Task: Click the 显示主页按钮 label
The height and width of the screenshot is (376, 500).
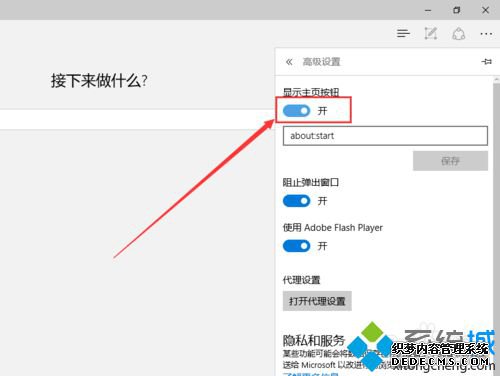Action: tap(311, 92)
